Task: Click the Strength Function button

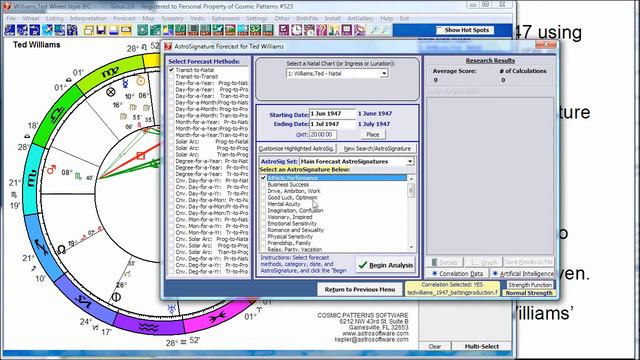Action: click(x=530, y=285)
